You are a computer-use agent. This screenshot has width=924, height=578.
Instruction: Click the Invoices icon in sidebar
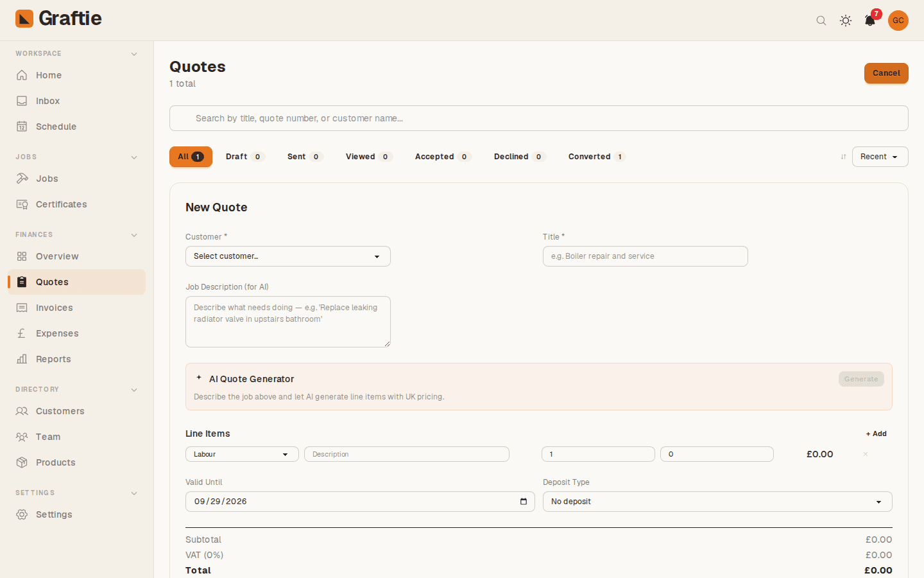[22, 308]
